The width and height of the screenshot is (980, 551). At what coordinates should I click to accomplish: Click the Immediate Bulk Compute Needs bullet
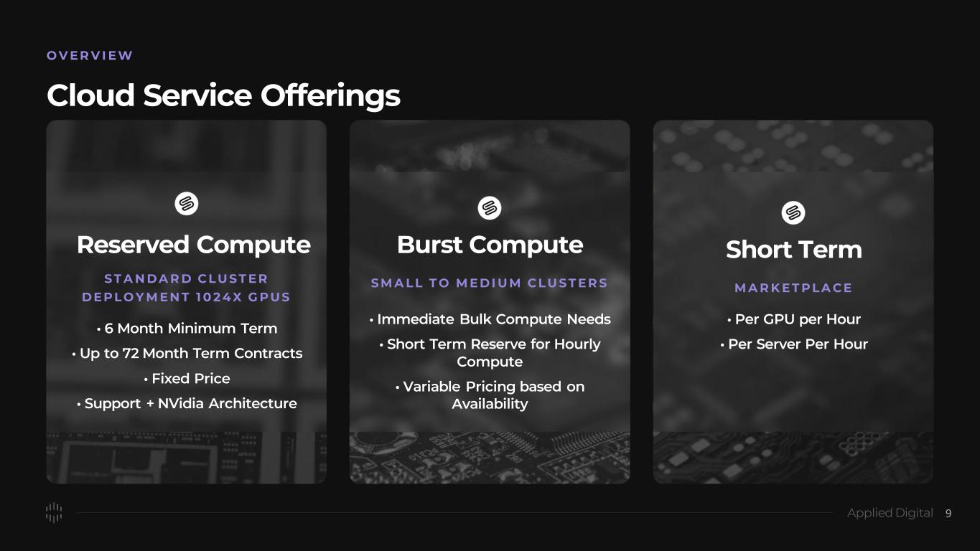[490, 319]
